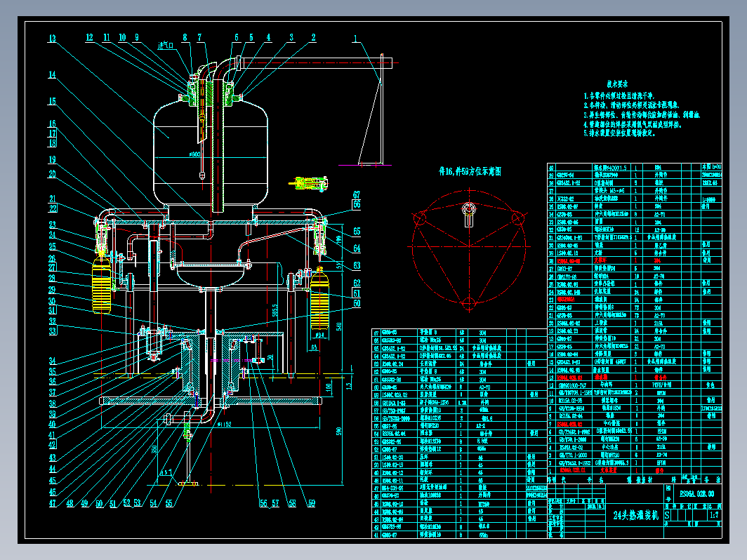747x560 pixels.
Task: Click part callout number 13 at top-left
Action: [x=51, y=39]
